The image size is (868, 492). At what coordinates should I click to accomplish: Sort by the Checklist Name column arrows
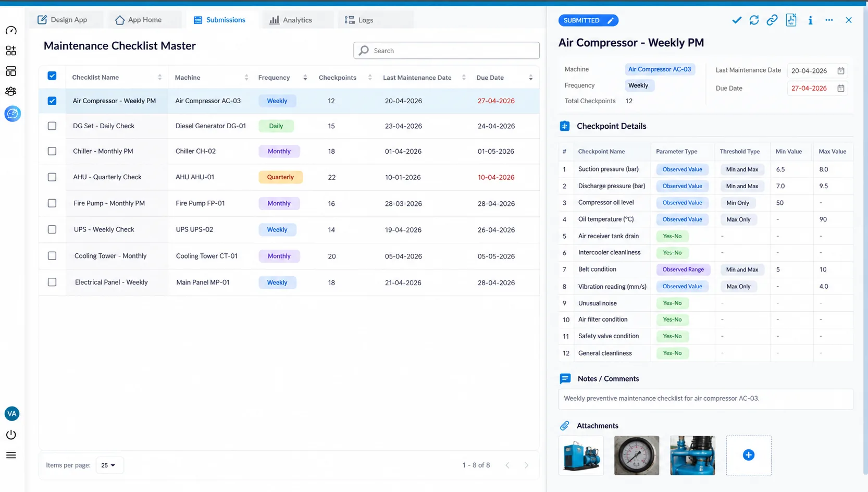tap(159, 78)
